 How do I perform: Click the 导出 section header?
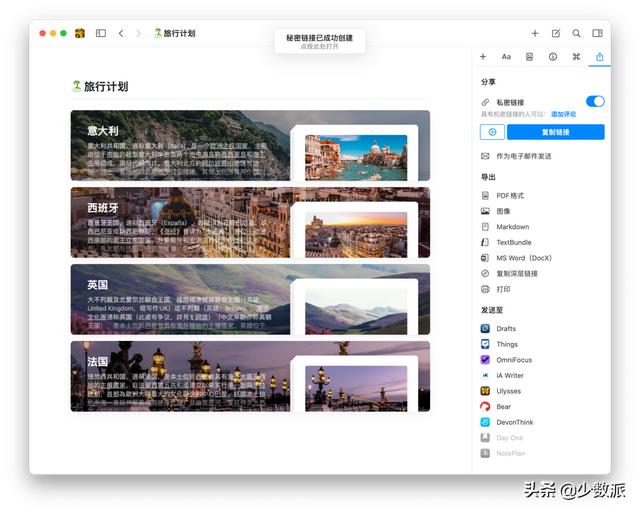(488, 177)
